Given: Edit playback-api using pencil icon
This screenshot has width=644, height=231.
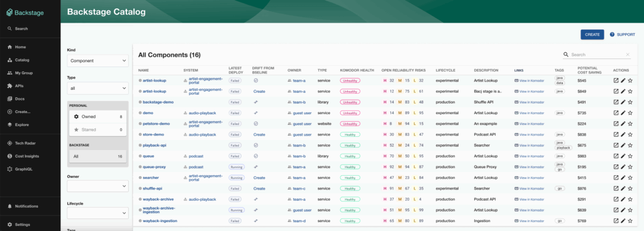Looking at the screenshot, I should (x=623, y=145).
